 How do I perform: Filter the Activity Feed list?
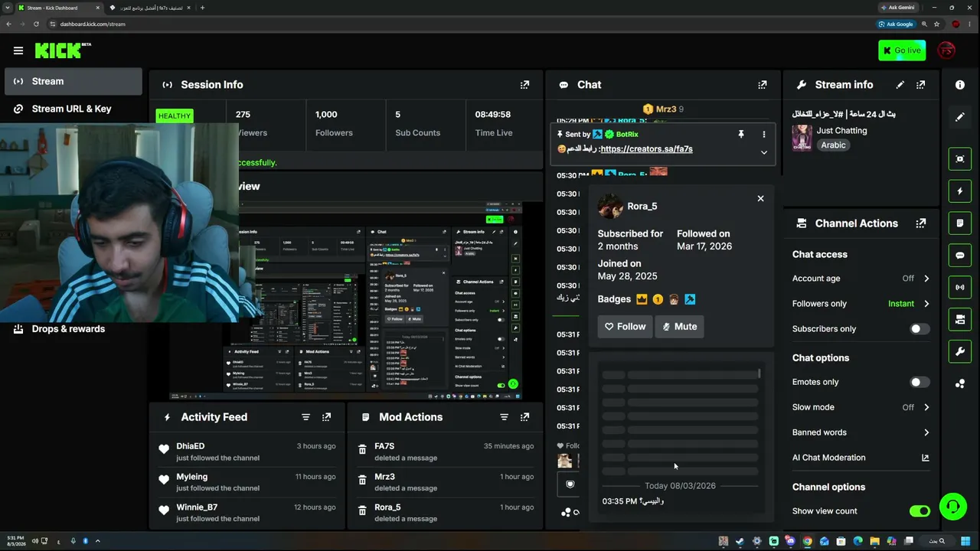305,417
